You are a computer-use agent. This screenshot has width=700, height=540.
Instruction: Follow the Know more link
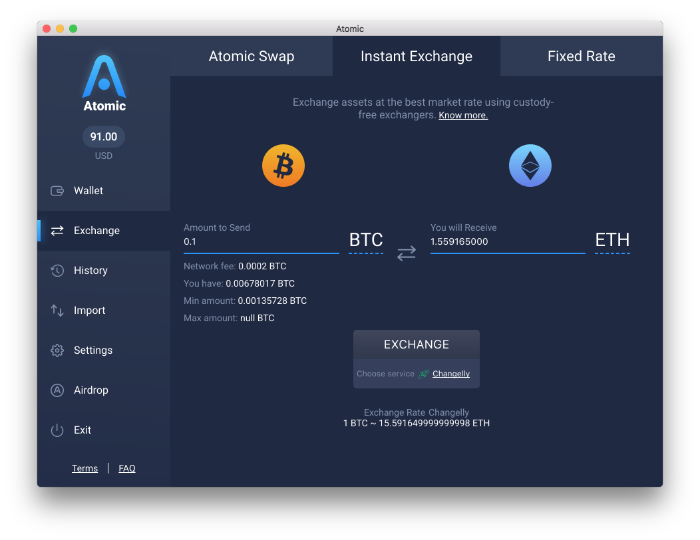click(x=463, y=115)
